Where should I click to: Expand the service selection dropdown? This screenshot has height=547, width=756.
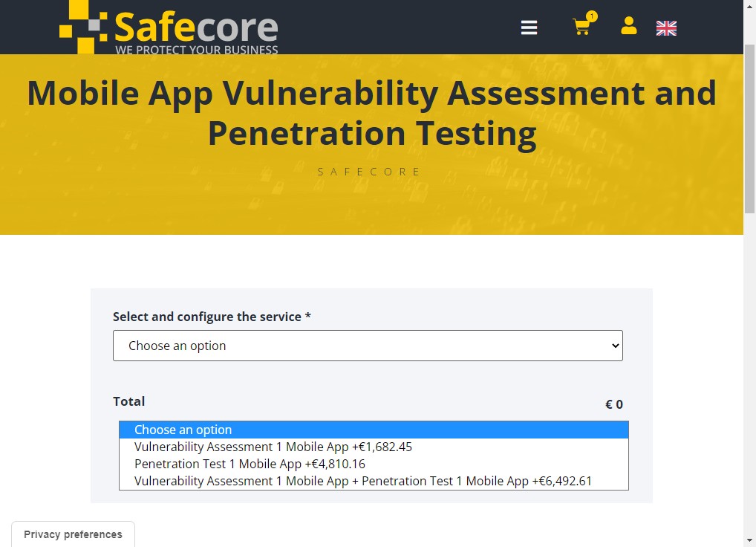tap(368, 346)
